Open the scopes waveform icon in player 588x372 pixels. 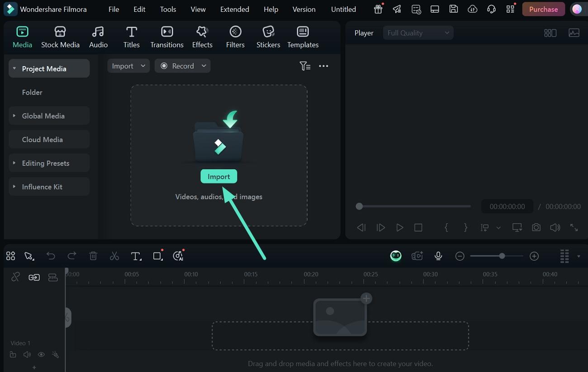(x=574, y=33)
